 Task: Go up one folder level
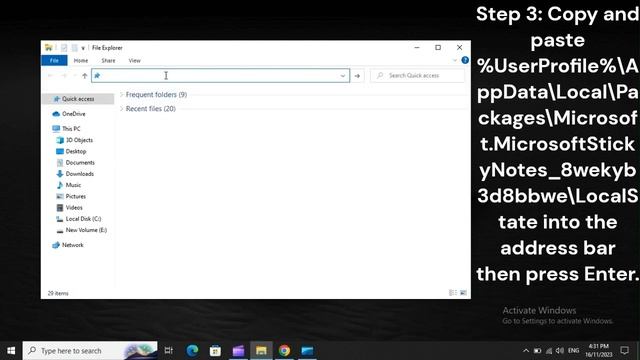pos(84,76)
